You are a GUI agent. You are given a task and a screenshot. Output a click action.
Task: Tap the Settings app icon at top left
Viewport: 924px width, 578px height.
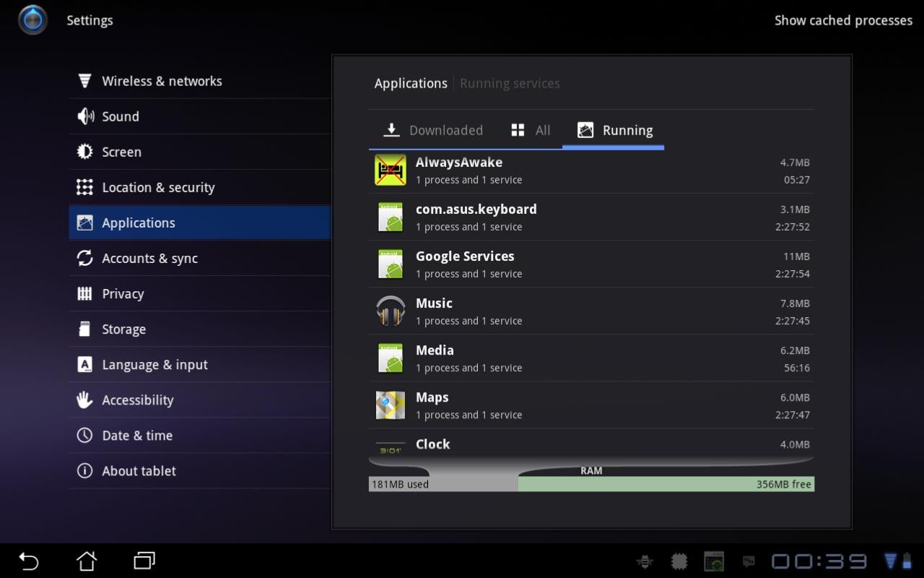(x=32, y=20)
